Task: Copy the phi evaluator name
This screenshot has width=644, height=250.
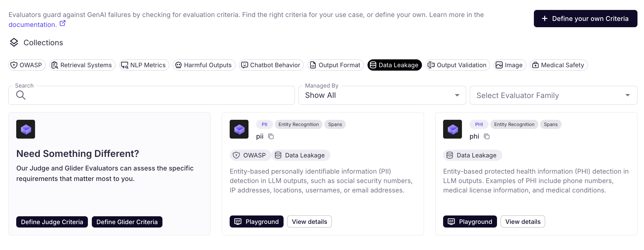Action: pos(487,137)
